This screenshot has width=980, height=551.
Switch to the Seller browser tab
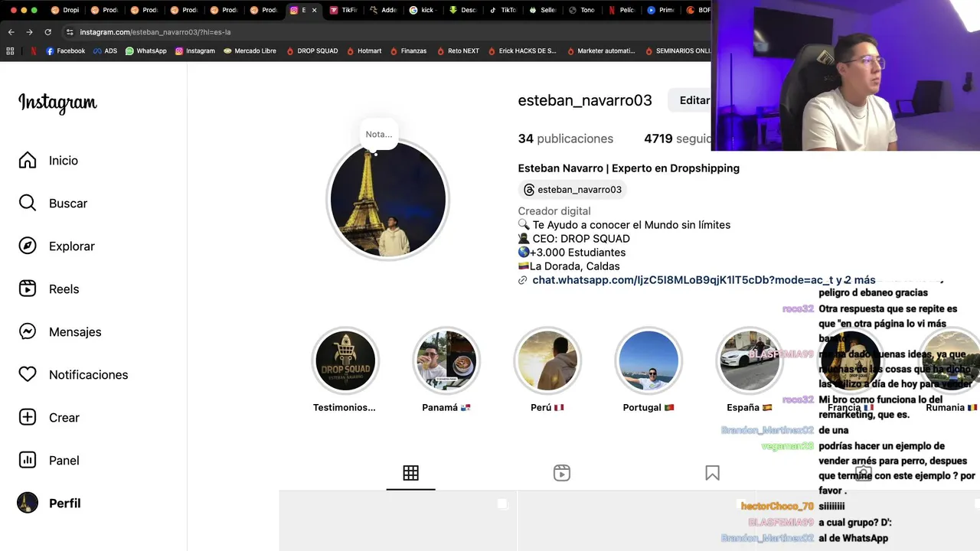[542, 10]
